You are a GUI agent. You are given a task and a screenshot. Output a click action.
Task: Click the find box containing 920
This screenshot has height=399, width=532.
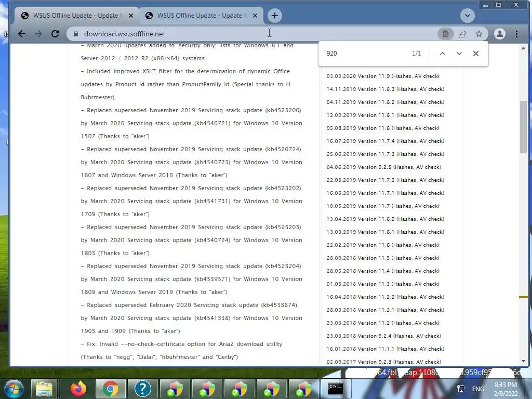coord(366,54)
